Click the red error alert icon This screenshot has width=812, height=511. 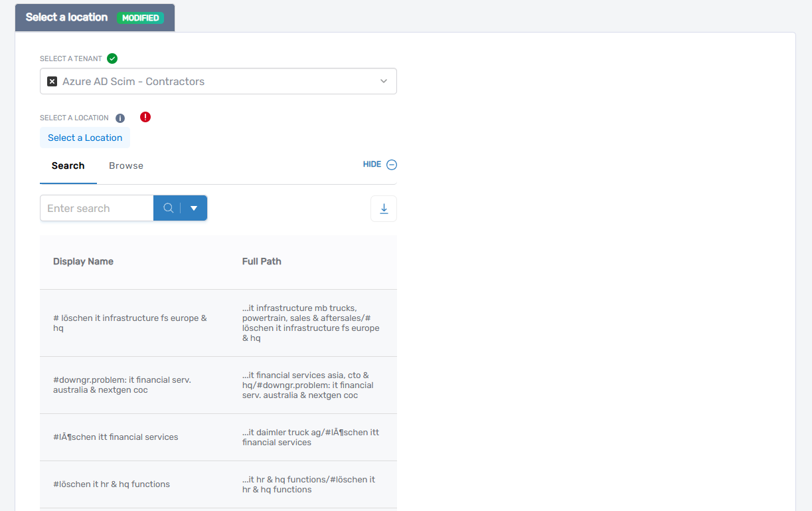pyautogui.click(x=145, y=117)
